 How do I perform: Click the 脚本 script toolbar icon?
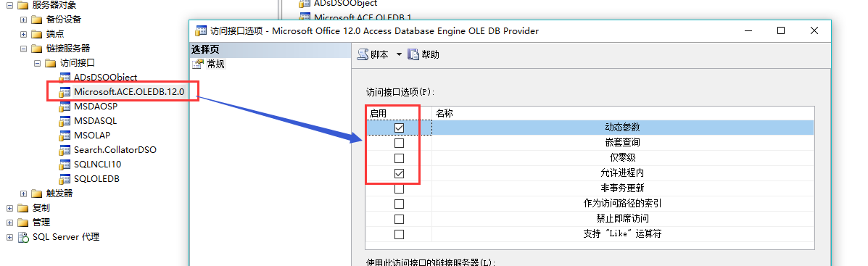pyautogui.click(x=363, y=54)
